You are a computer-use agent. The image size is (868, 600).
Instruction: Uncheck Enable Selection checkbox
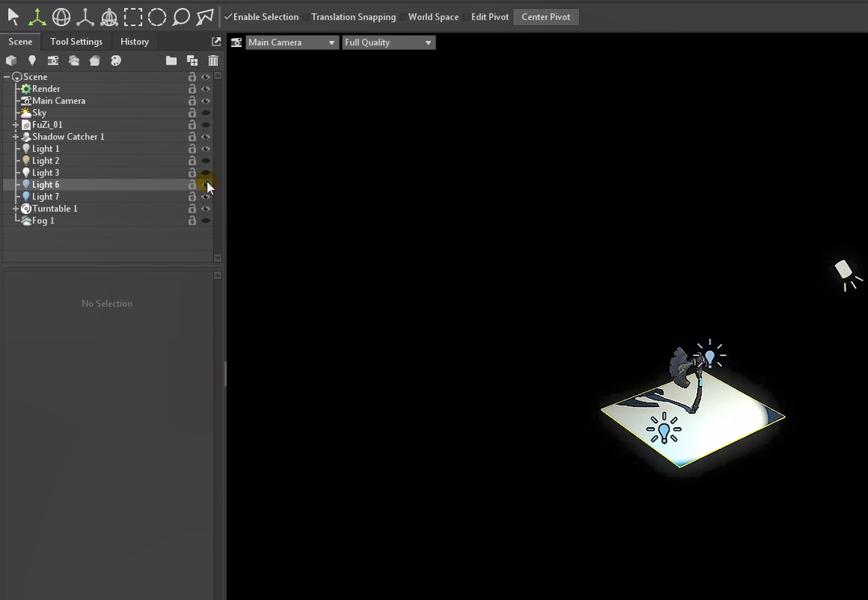[x=229, y=17]
